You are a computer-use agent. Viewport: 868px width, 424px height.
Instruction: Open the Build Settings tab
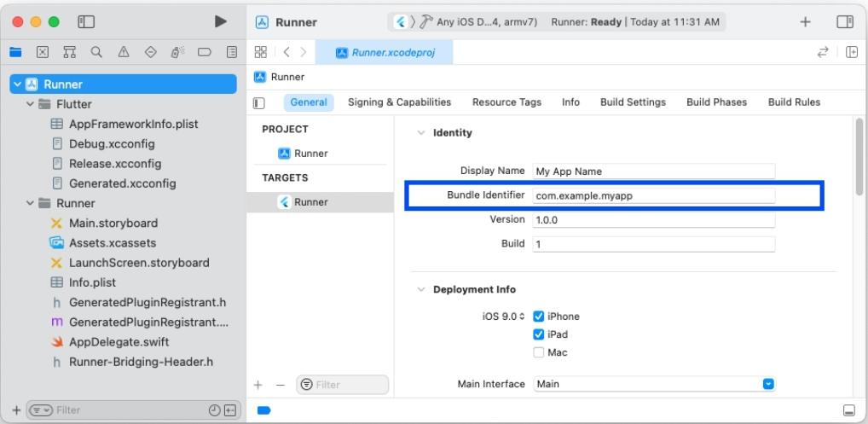coord(633,102)
